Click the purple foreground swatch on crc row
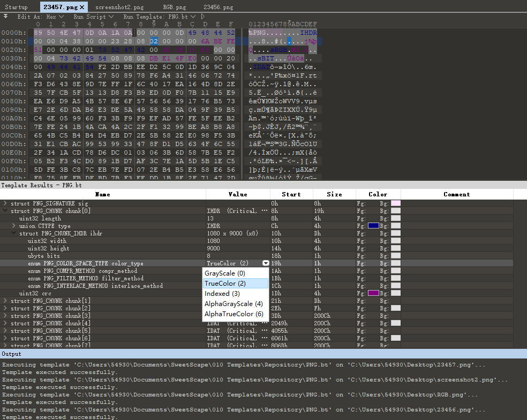The height and width of the screenshot is (420, 527). (x=373, y=293)
